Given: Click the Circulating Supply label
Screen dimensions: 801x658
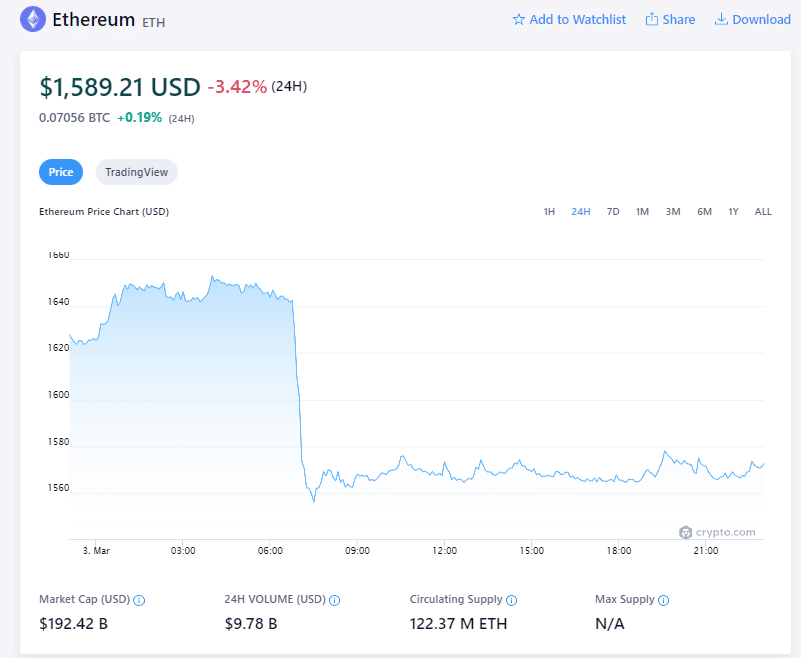Looking at the screenshot, I should click(456, 600).
